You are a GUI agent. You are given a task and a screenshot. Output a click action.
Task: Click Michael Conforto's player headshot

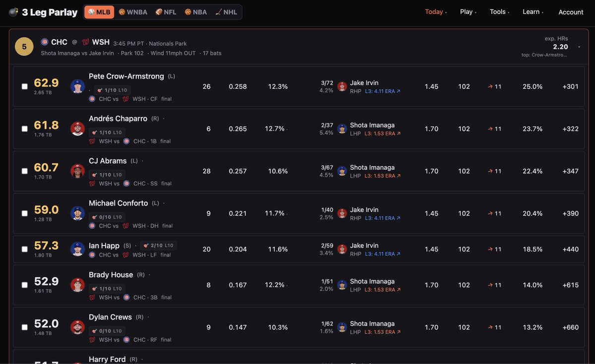tap(77, 213)
